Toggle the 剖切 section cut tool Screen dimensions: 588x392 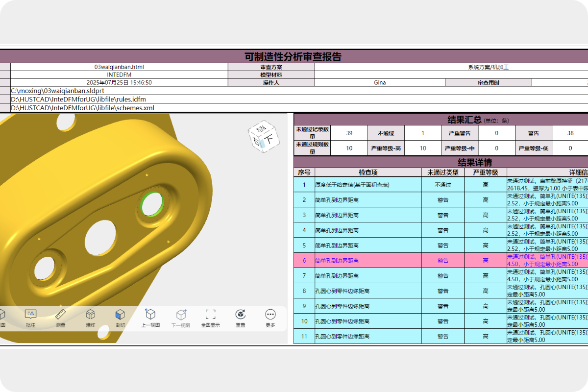[x=120, y=318]
